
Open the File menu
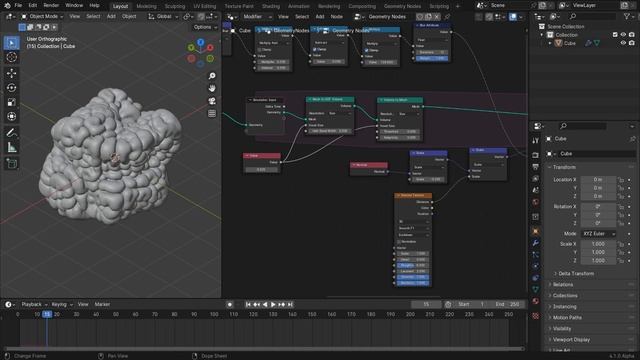18,6
